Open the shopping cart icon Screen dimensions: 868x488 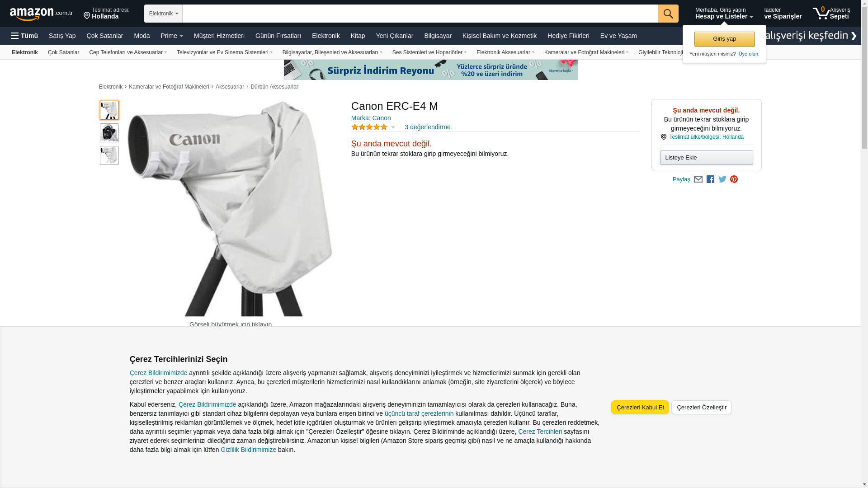pos(831,13)
